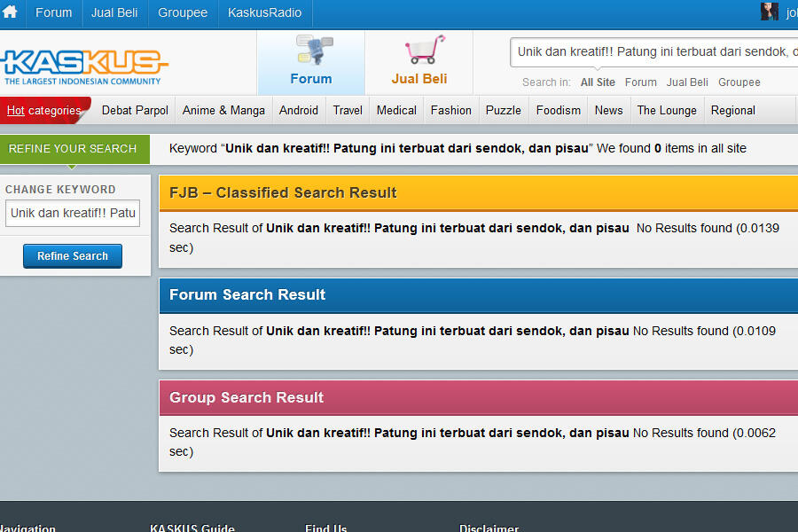The height and width of the screenshot is (532, 798).
Task: Click the Group Search Result header
Action: (x=479, y=397)
